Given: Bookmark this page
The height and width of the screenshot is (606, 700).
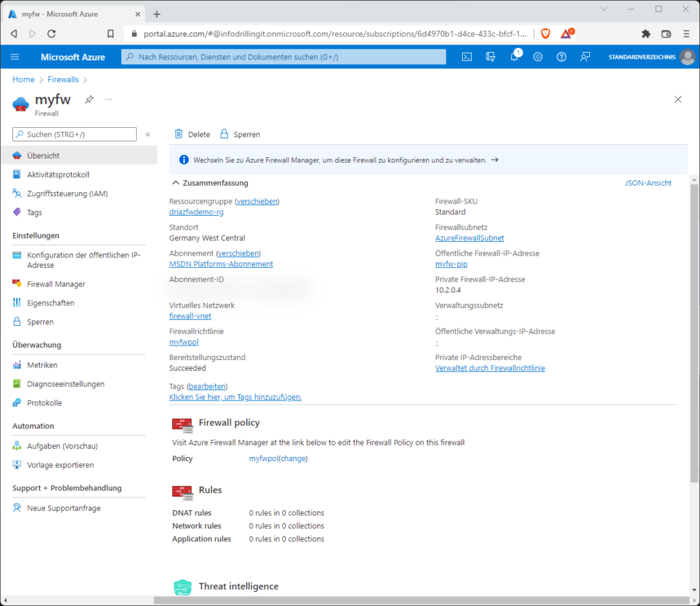Looking at the screenshot, I should coord(111,33).
